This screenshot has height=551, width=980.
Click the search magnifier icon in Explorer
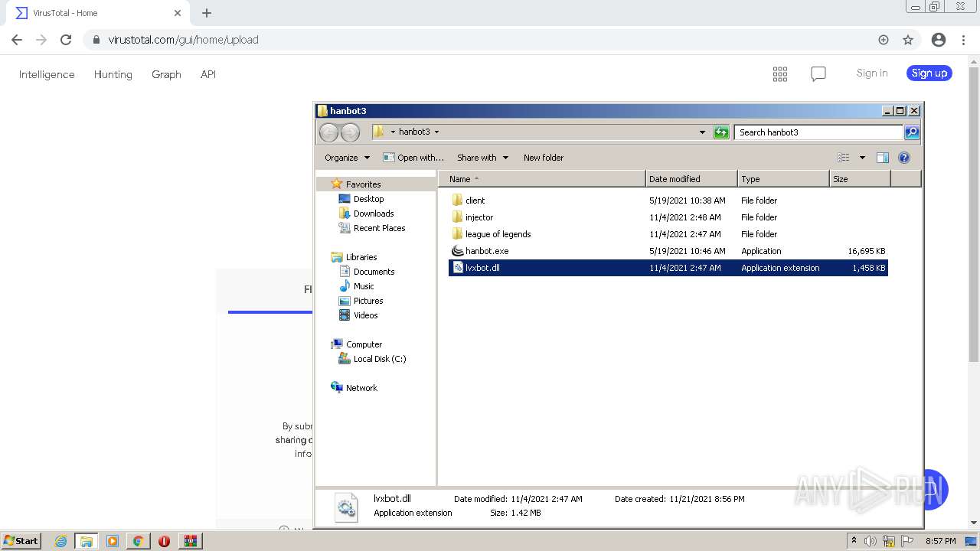911,132
